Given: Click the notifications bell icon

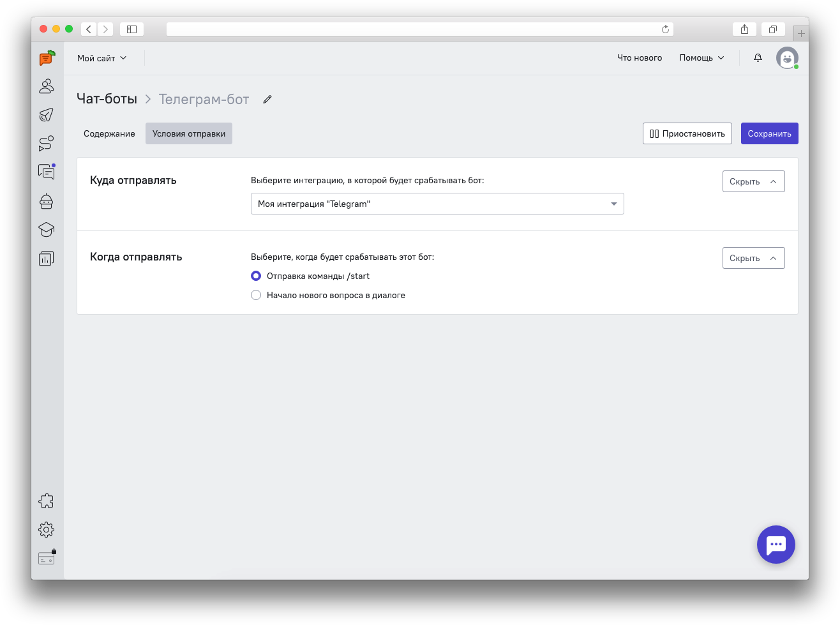Looking at the screenshot, I should (x=758, y=58).
